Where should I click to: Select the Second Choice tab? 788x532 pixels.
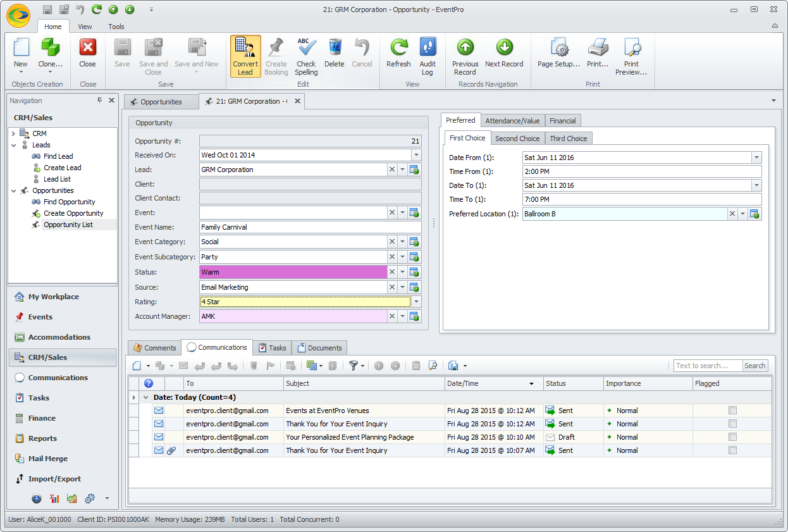(517, 139)
